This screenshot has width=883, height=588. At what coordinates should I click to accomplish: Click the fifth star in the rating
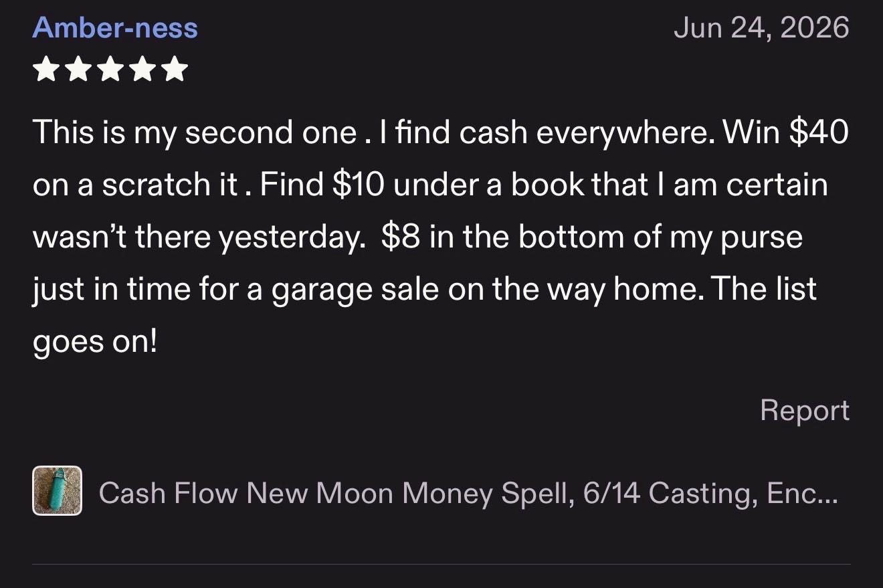[175, 70]
